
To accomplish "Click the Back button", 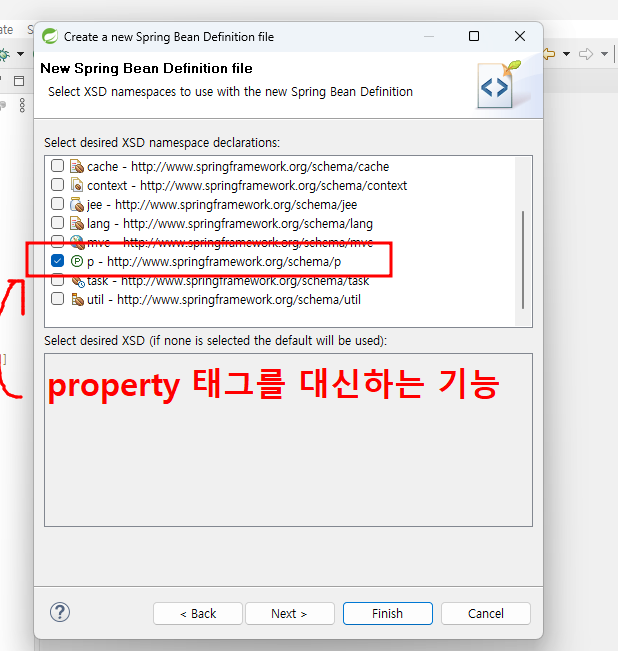I will [198, 614].
